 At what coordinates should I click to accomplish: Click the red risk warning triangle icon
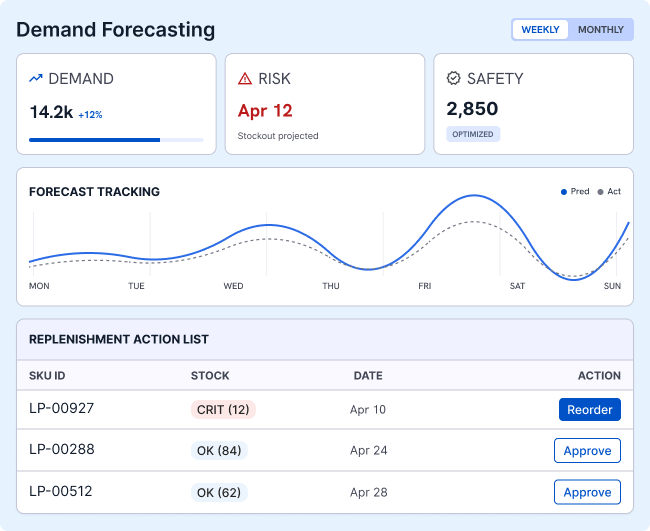(x=245, y=78)
